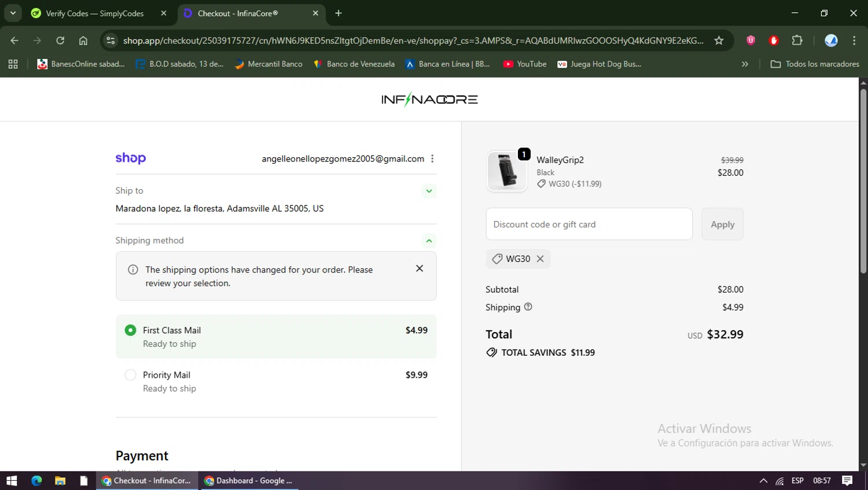The height and width of the screenshot is (490, 868).
Task: Open the notifications center icon
Action: click(x=847, y=481)
